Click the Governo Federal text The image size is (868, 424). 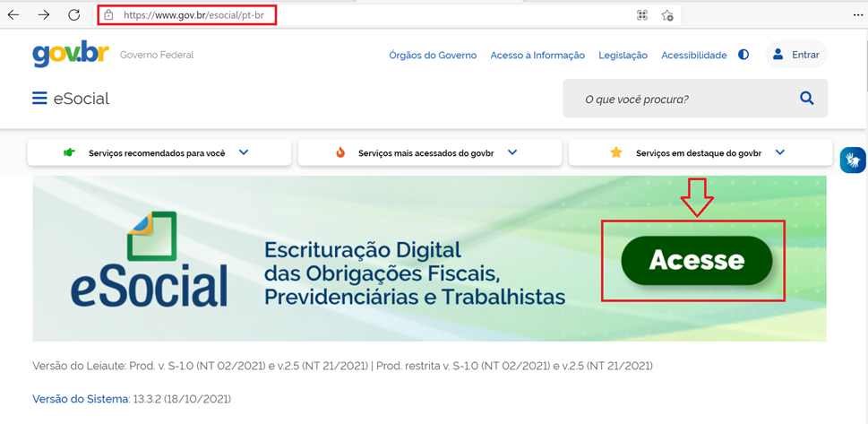(157, 55)
